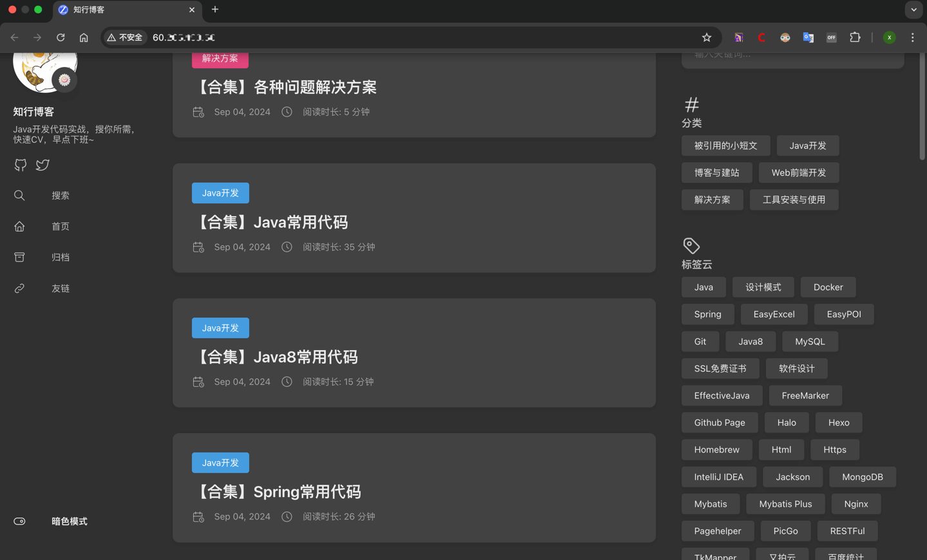Click the keyword search input field

pyautogui.click(x=792, y=57)
